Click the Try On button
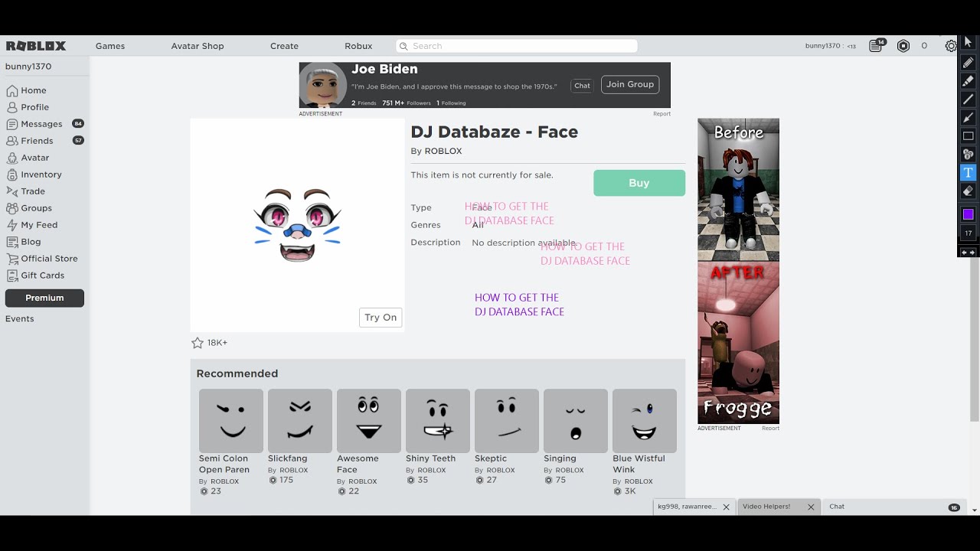This screenshot has width=980, height=551. click(x=381, y=318)
